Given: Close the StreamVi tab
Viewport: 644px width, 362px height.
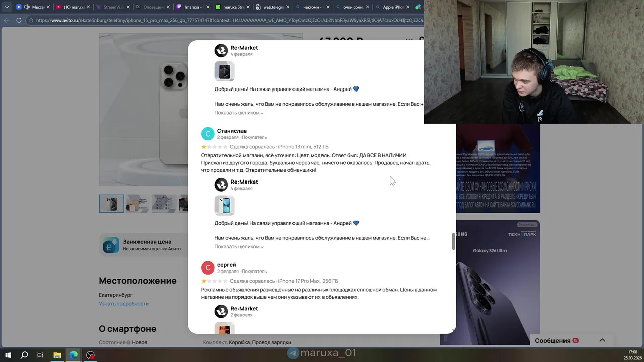Looking at the screenshot, I should tap(127, 7).
